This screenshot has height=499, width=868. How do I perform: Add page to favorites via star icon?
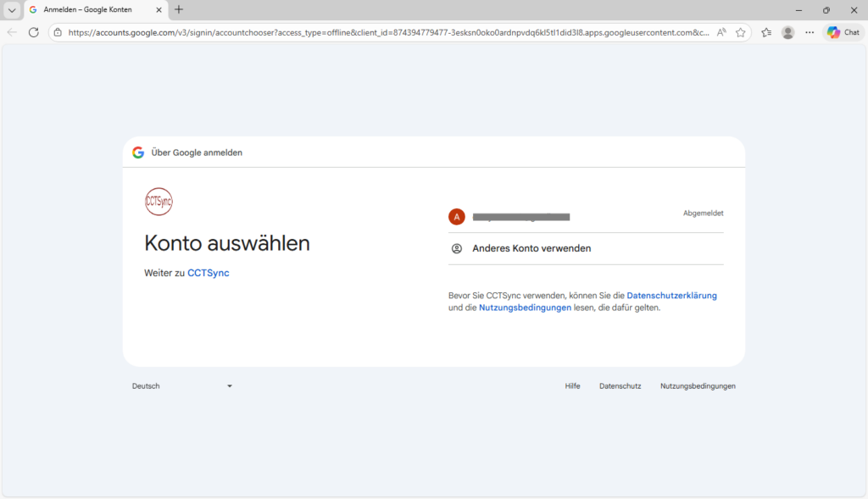(x=740, y=32)
